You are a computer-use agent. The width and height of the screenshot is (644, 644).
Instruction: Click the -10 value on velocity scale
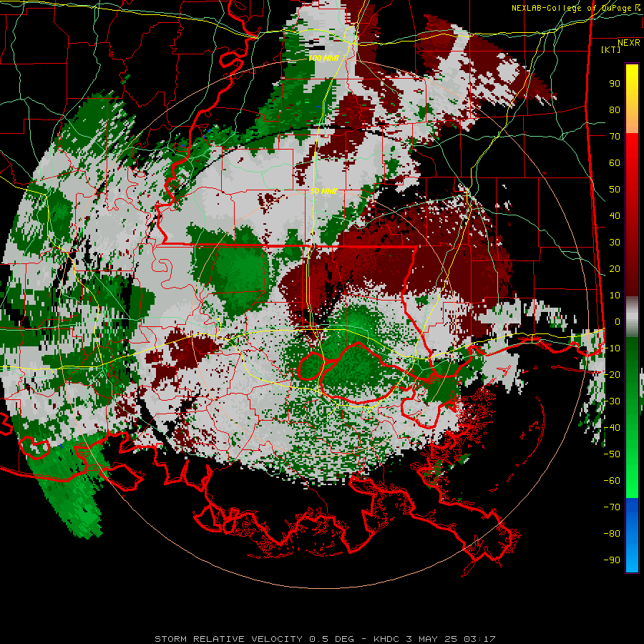click(x=612, y=348)
